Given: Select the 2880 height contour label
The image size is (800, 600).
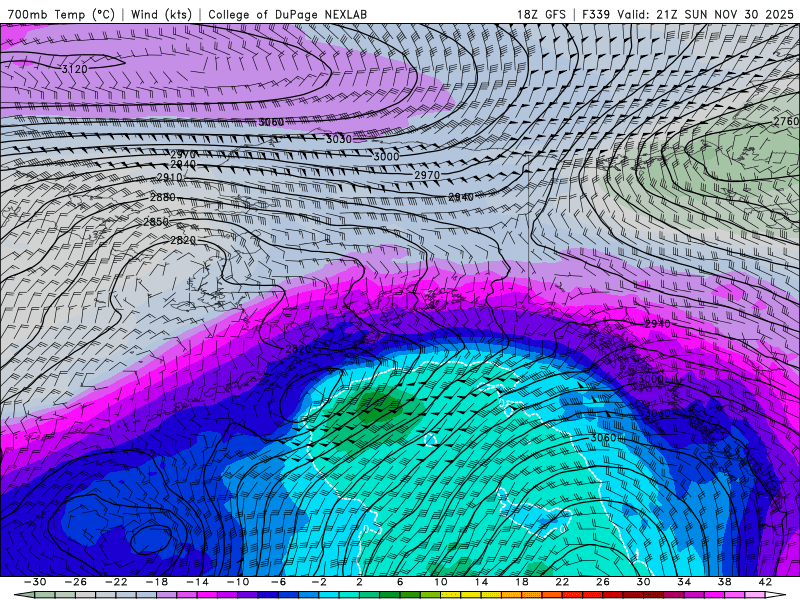Looking at the screenshot, I should [x=163, y=197].
